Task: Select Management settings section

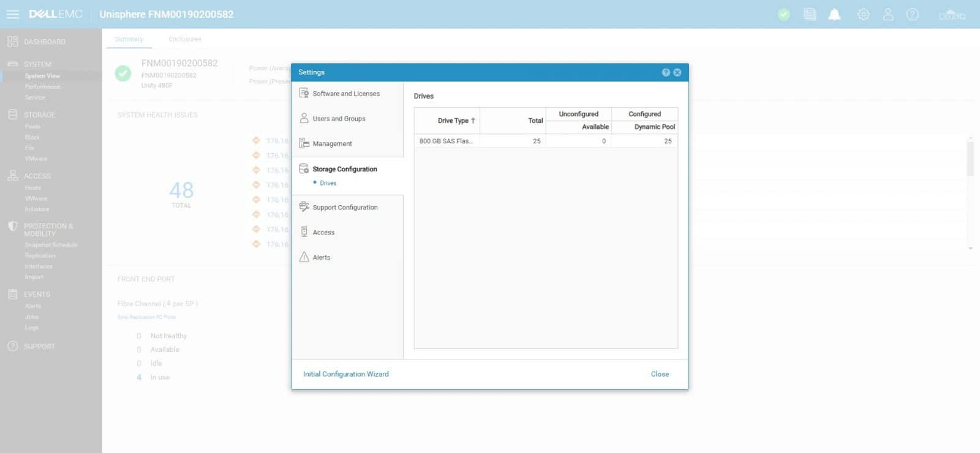Action: pyautogui.click(x=332, y=144)
